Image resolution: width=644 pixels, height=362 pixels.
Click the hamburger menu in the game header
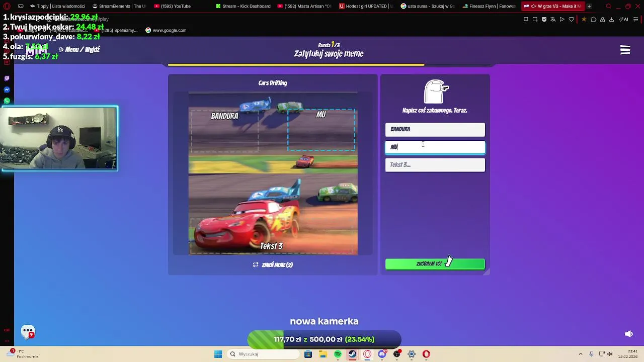click(x=625, y=50)
